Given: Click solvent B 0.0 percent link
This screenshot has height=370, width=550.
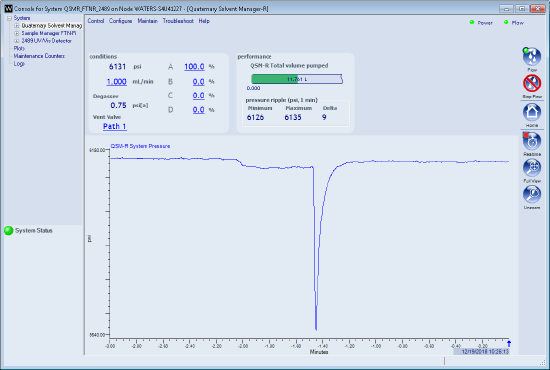Looking at the screenshot, I should click(199, 82).
